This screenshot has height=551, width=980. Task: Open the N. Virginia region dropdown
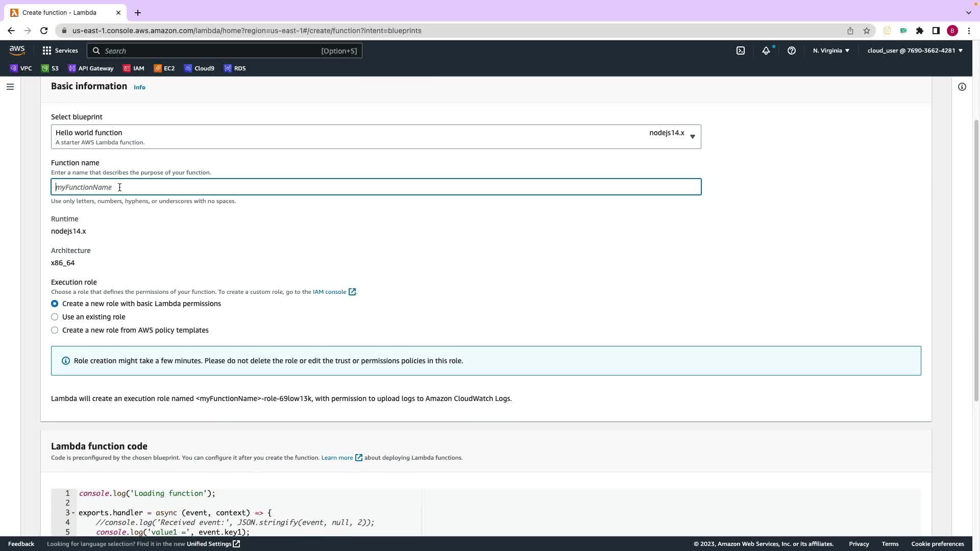pyautogui.click(x=831, y=51)
